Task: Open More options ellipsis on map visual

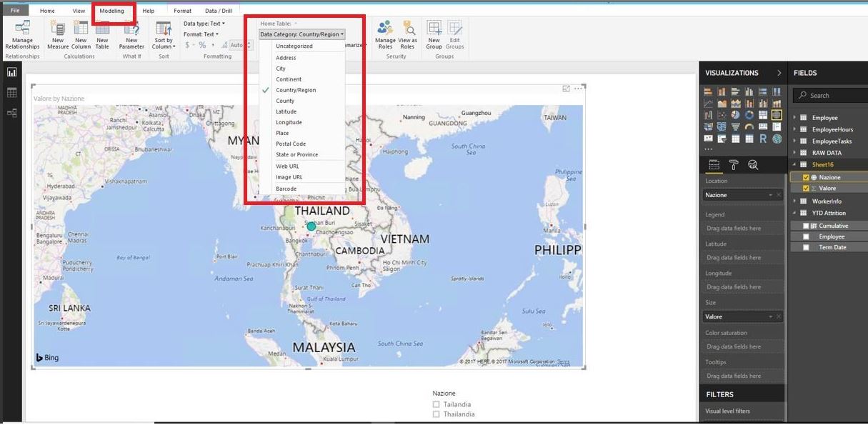Action: (x=578, y=89)
